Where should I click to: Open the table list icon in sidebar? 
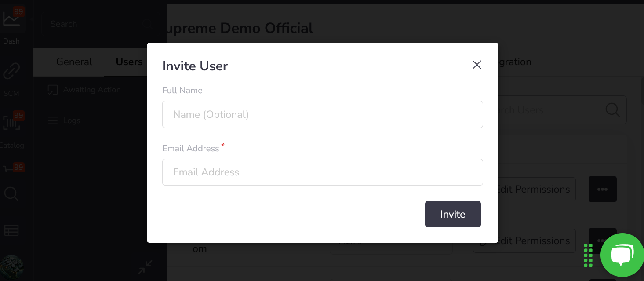(11, 230)
